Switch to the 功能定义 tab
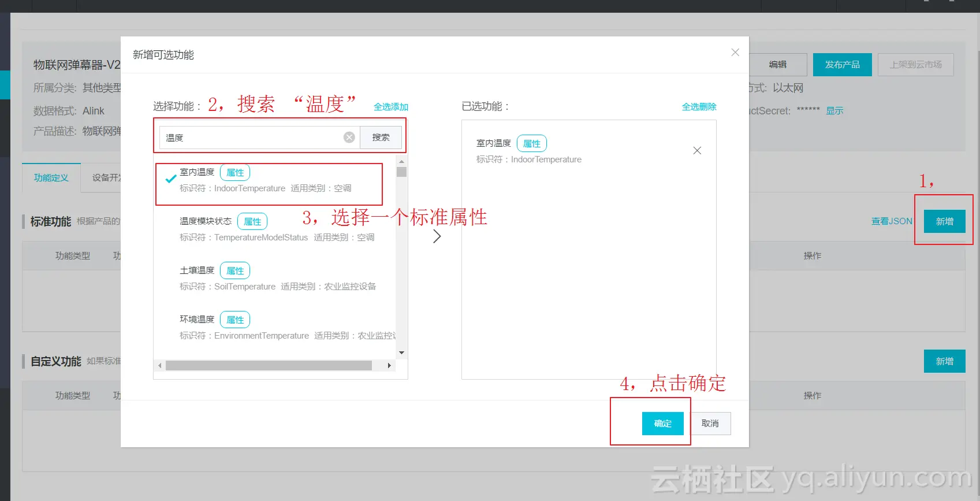Viewport: 980px width, 501px height. 51,178
